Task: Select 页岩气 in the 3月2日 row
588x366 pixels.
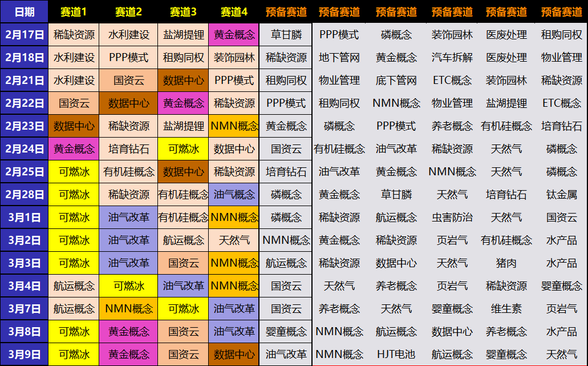Action: click(x=452, y=240)
